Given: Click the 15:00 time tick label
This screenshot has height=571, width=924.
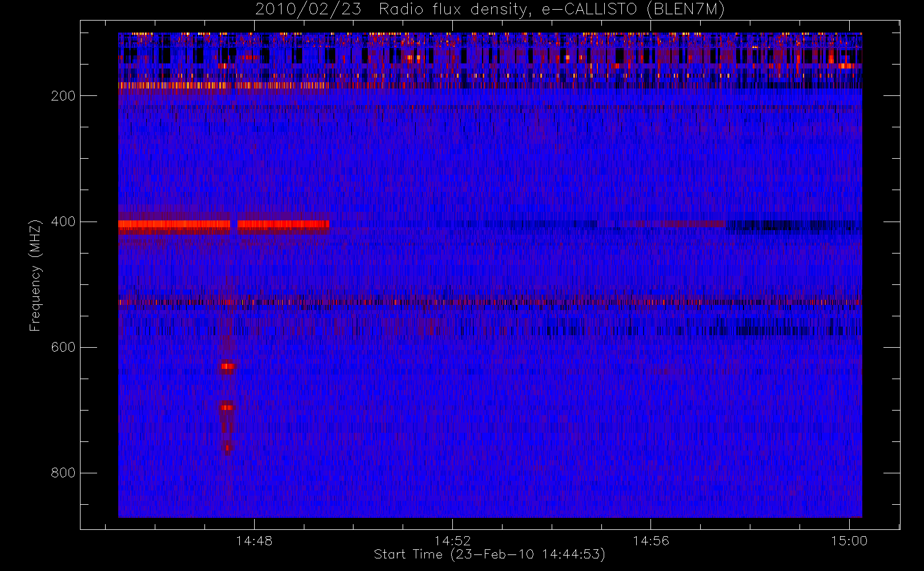Looking at the screenshot, I should tap(849, 541).
